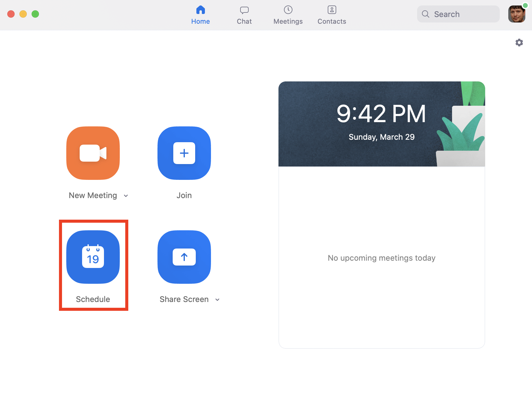Image resolution: width=532 pixels, height=398 pixels.
Task: Click the Share Screen arrow icon
Action: [x=184, y=257]
